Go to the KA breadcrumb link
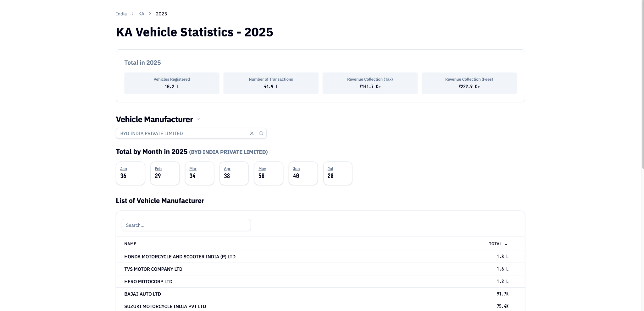644x311 pixels. pos(141,14)
